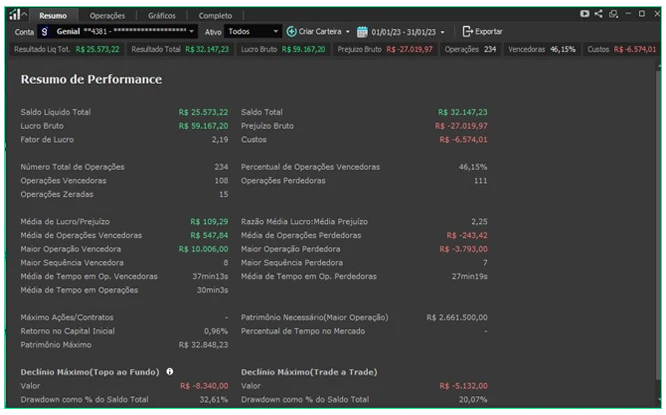Click the Drawdown percentage 32,61%
Image resolution: width=666 pixels, height=415 pixels.
214,399
